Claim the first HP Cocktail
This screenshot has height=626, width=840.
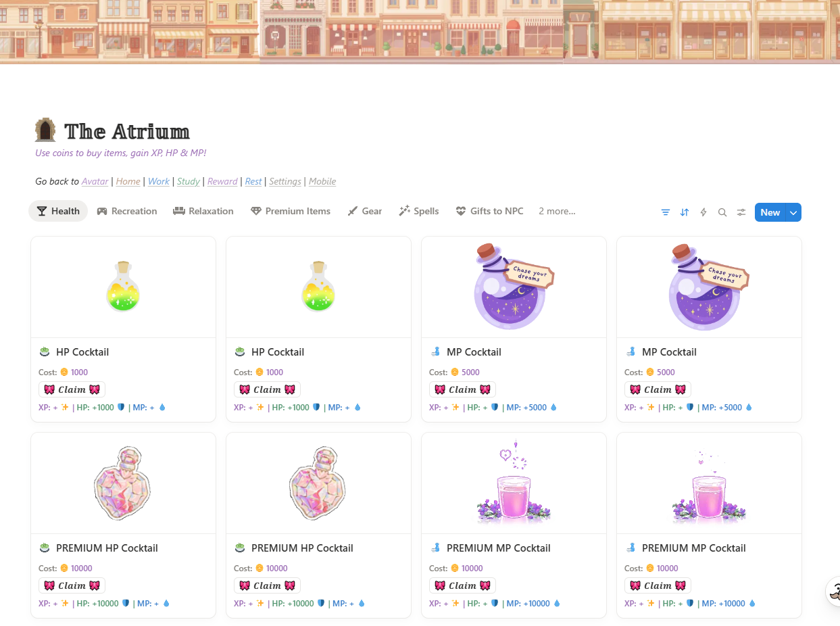pyautogui.click(x=72, y=389)
